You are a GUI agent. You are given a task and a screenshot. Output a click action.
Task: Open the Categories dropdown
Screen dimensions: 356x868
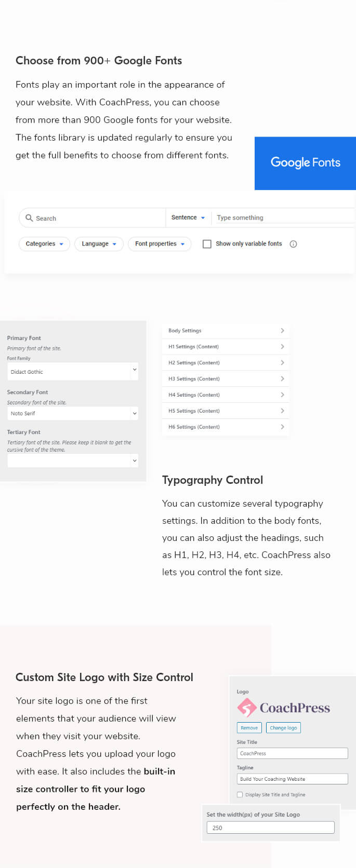(x=44, y=244)
